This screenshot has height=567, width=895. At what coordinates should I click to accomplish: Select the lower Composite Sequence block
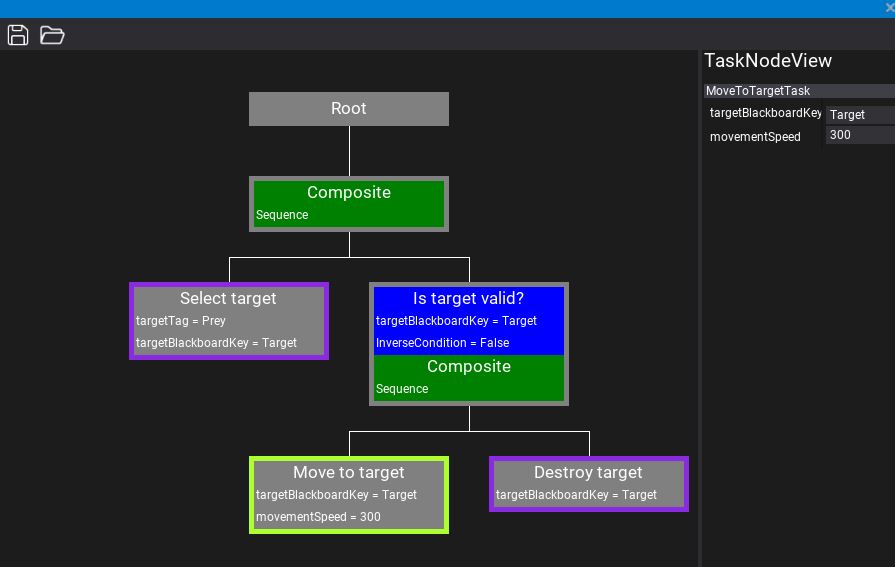[469, 378]
